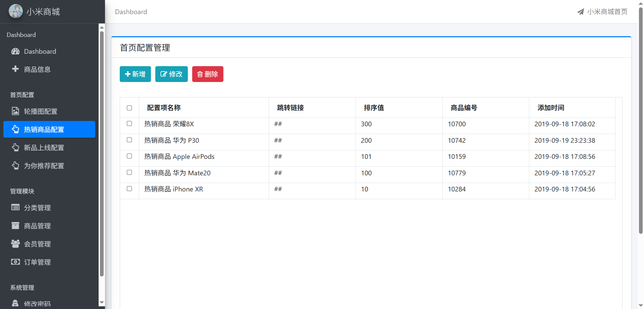
Task: Click the icon beside 修改密码
Action: (15, 303)
